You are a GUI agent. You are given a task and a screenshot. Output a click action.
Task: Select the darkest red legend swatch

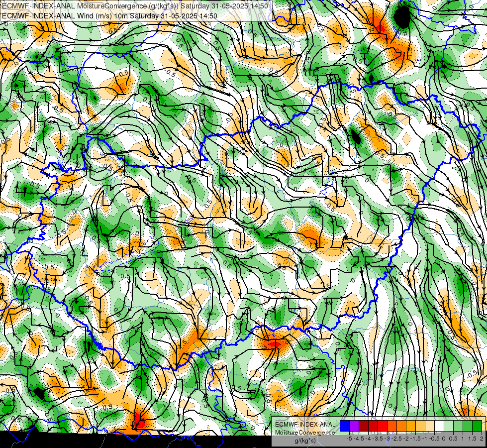point(364,426)
